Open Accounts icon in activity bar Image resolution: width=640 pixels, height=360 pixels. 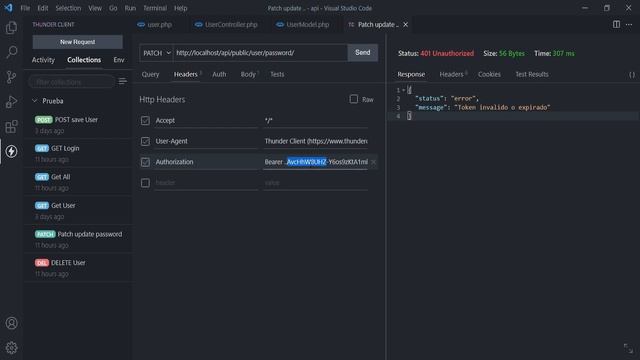click(11, 323)
